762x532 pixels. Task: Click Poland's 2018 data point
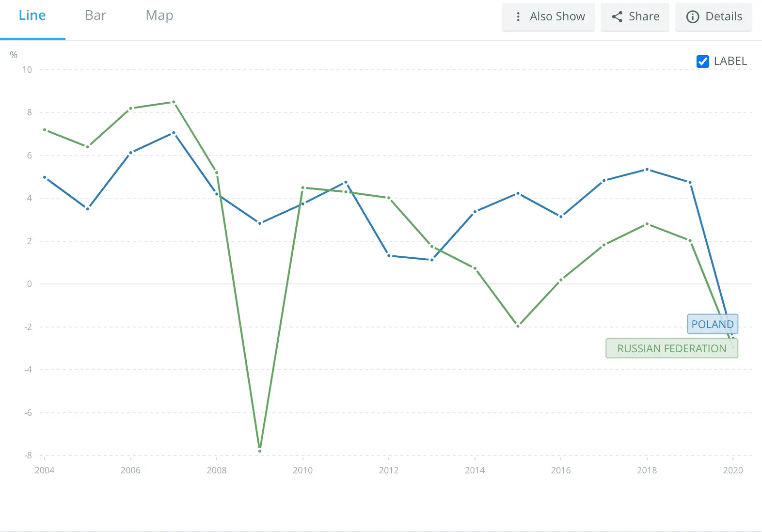tap(647, 170)
